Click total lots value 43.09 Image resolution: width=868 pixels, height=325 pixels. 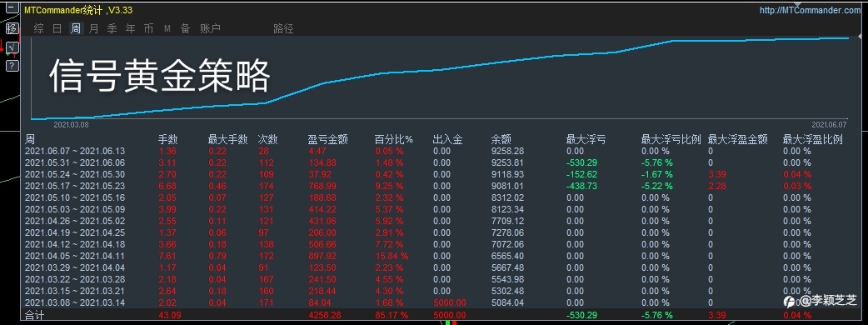pos(170,315)
